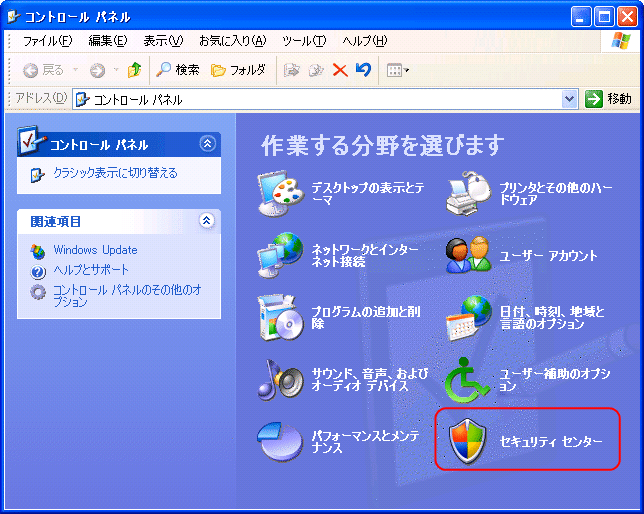Open プログラムの追加と削除 CD icon
The height and width of the screenshot is (514, 644).
click(x=281, y=318)
